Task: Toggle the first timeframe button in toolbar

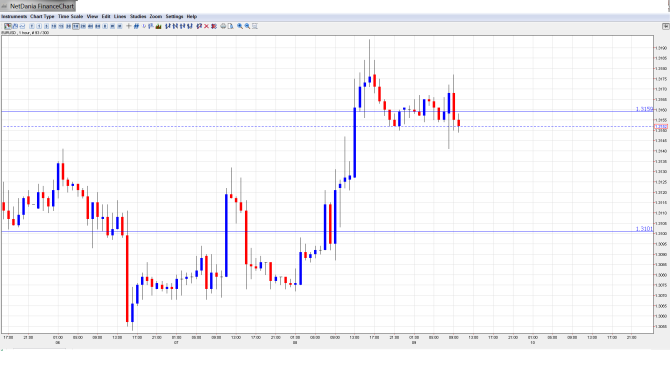Action: 32,26
